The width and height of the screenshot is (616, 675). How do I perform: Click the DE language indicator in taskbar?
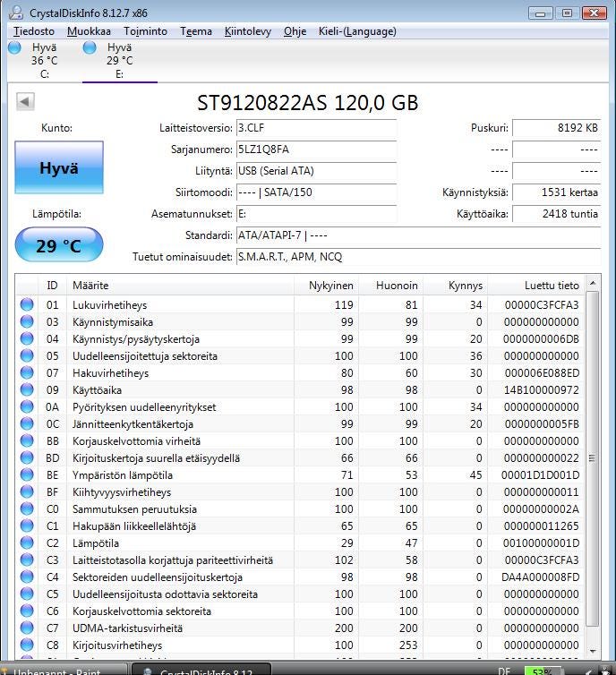point(504,671)
